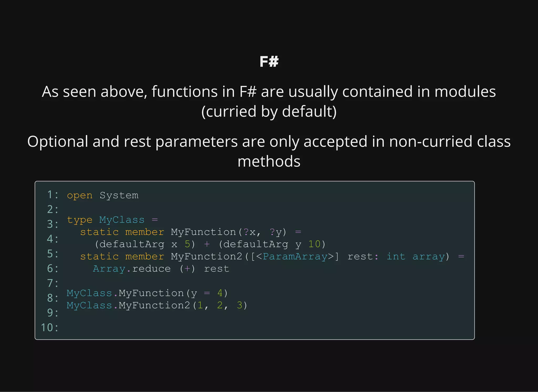Click the 'MyClass' type name after 'type'

pos(122,220)
